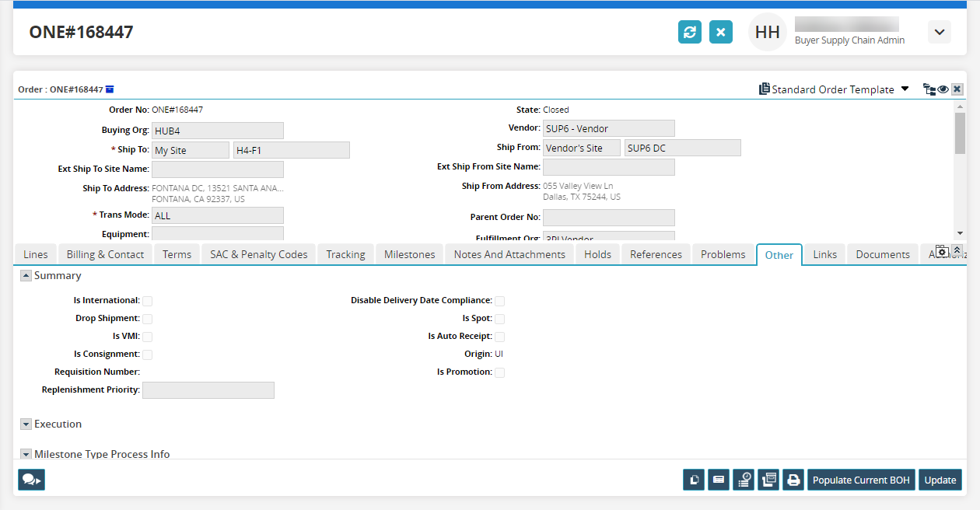Viewport: 980px width, 510px height.
Task: Open the history clock list icon
Action: pos(744,480)
